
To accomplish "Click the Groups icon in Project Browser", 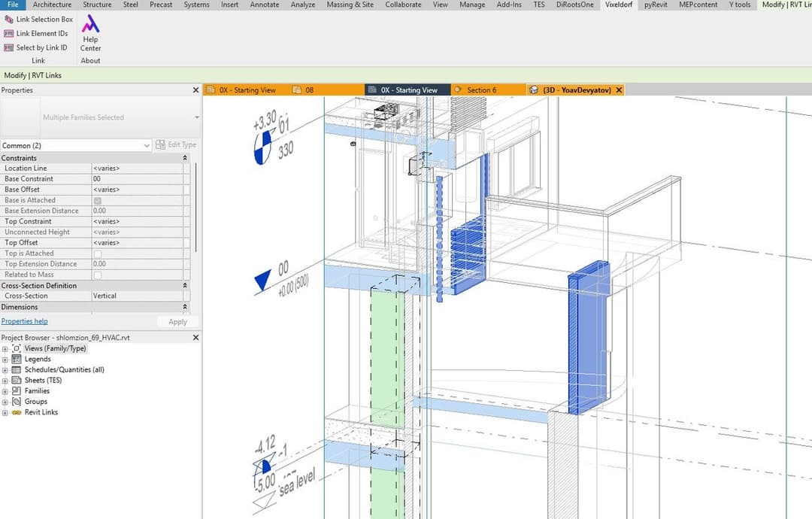I will tap(16, 402).
